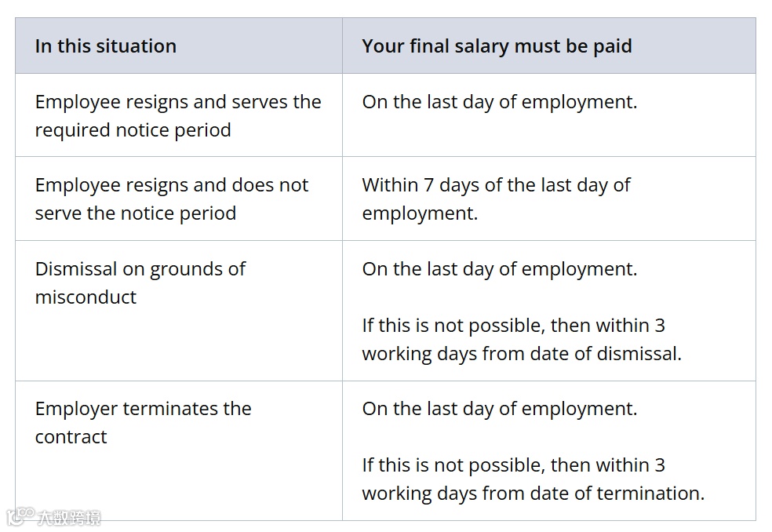
Task: Select the "In this situation" column header
Action: 106,46
